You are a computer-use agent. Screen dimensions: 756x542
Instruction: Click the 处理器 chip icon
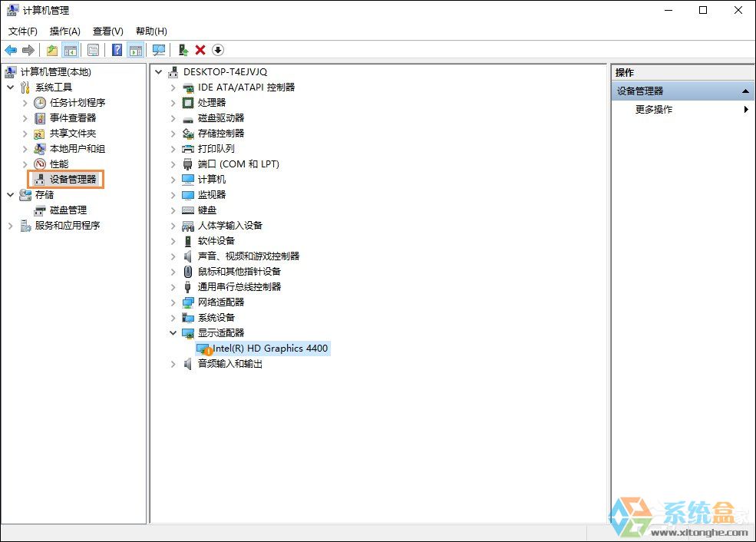[x=187, y=103]
